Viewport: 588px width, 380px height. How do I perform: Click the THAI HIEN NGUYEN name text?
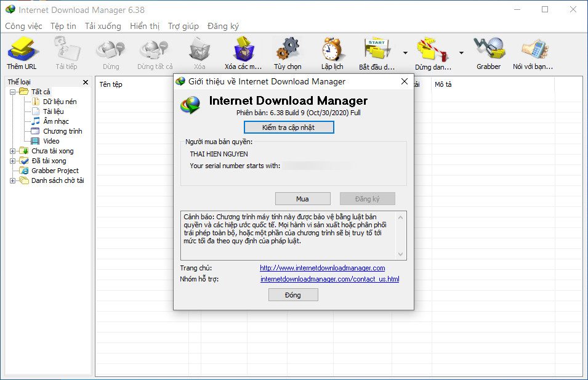click(x=219, y=154)
